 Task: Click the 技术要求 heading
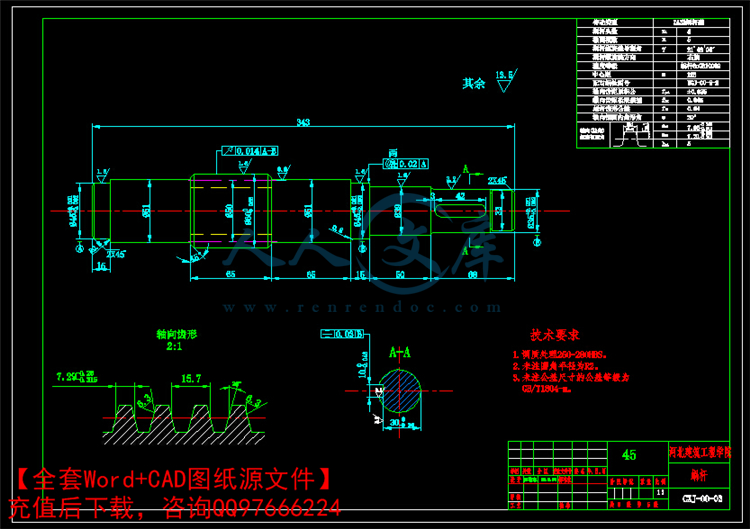555,335
